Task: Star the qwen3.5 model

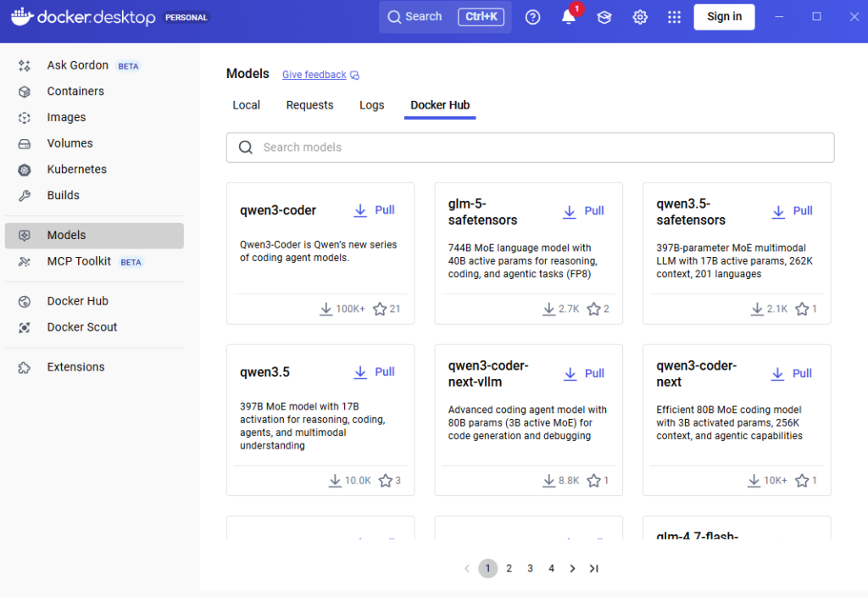Action: click(x=386, y=481)
